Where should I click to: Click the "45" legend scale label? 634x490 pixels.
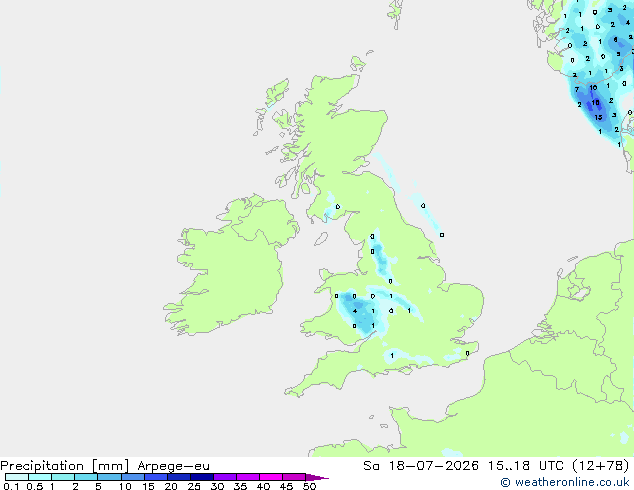click(286, 486)
